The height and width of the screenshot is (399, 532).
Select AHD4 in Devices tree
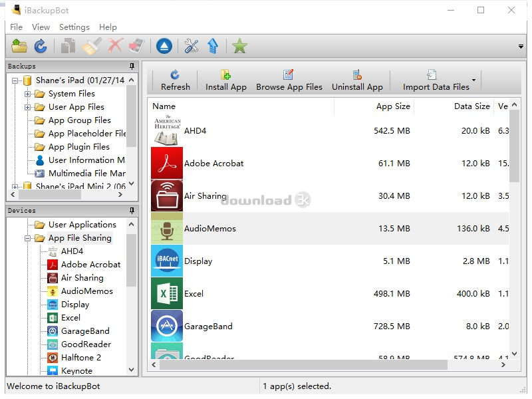coord(72,251)
